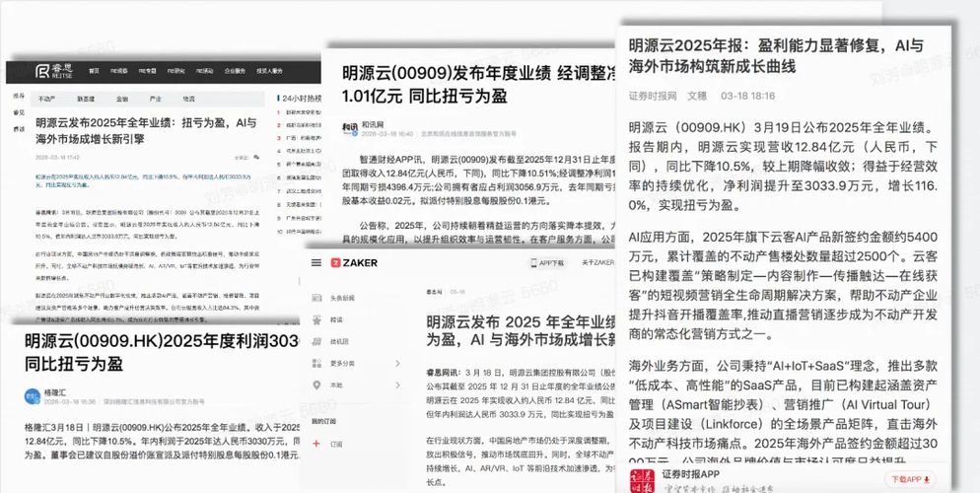Open the REITSE headline 明源云发布2025年全年业绩
The height and width of the screenshot is (493, 980).
point(146,130)
